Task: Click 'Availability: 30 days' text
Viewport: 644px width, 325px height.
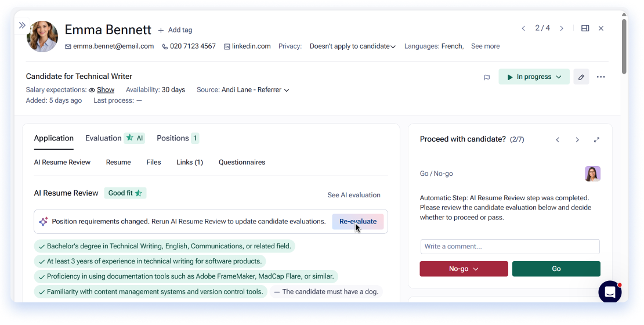Action: (155, 90)
